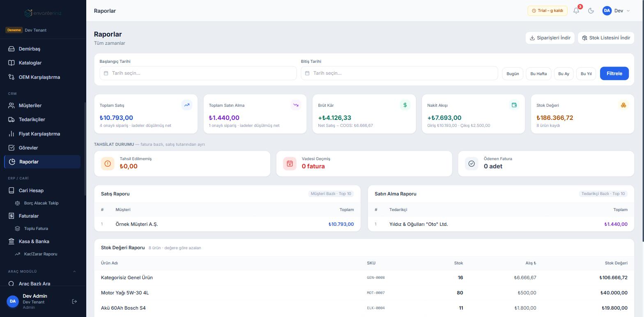644x317 pixels.
Task: Click the Brüt Kâr dollar icon
Action: 405,105
